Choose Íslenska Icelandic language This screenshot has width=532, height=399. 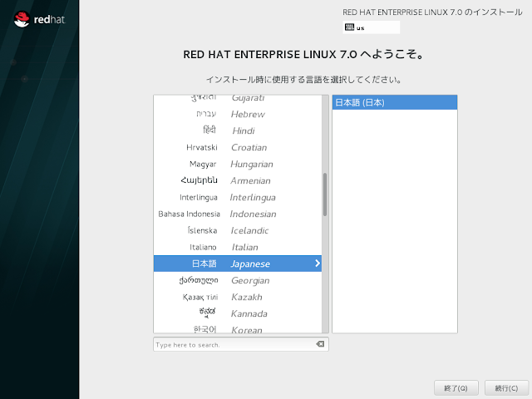[238, 230]
